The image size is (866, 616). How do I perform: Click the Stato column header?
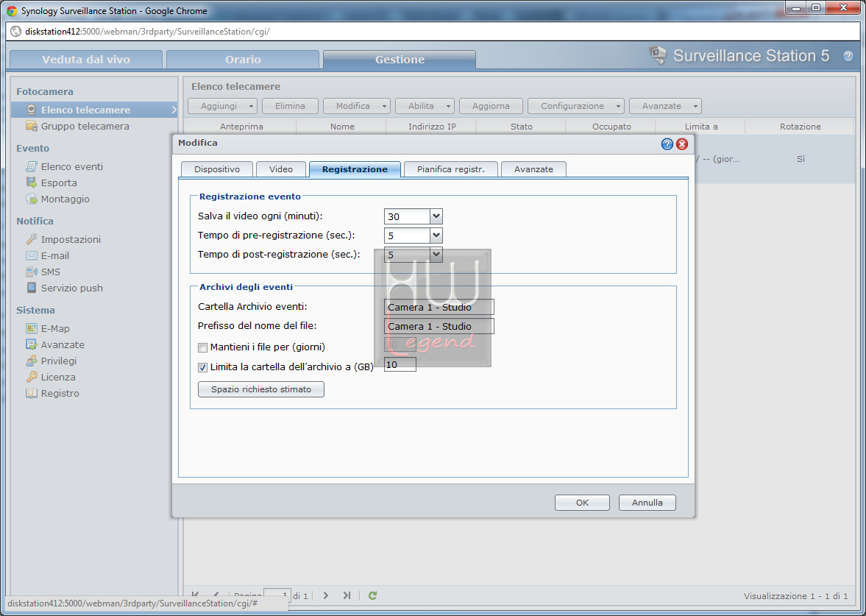(x=522, y=127)
